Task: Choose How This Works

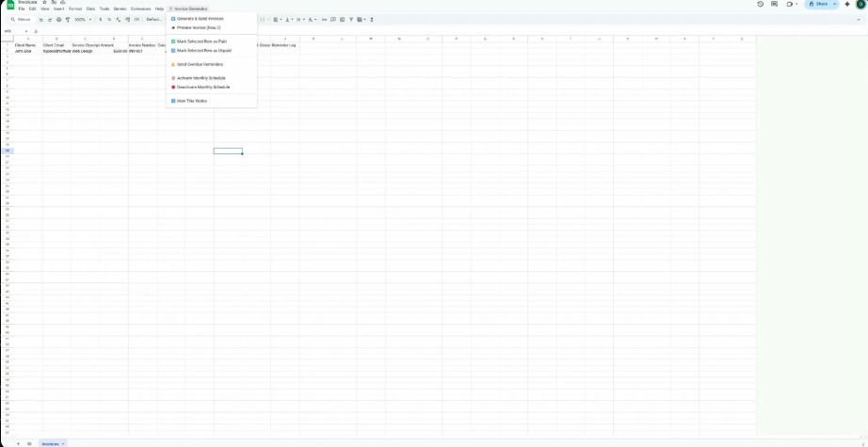Action: [212, 101]
